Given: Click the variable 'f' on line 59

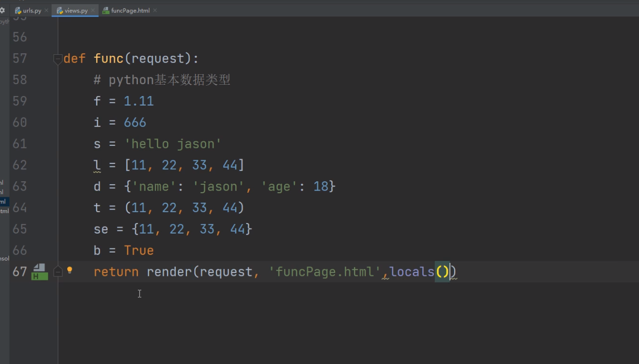Looking at the screenshot, I should (97, 101).
